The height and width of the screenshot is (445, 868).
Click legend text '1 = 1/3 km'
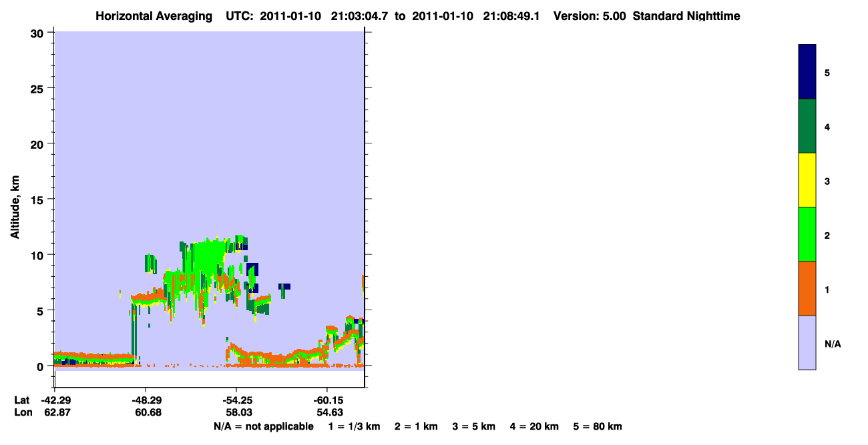[x=355, y=426]
